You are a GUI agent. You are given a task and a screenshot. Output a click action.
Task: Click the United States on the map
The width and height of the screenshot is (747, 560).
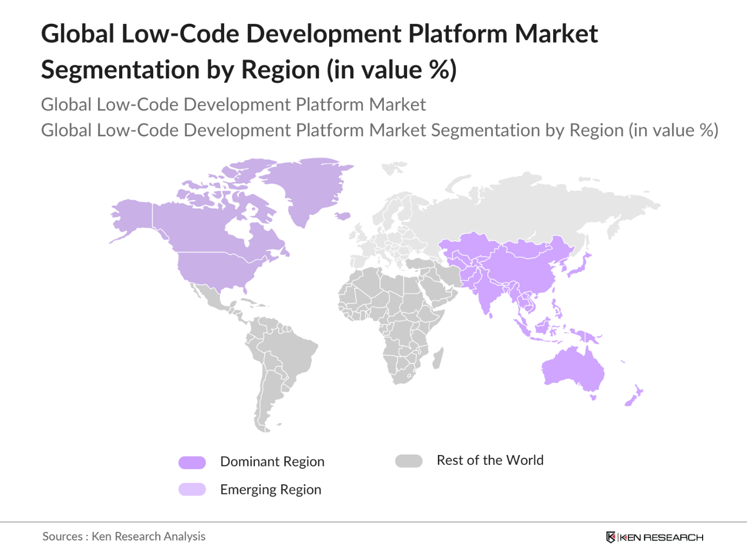(x=217, y=269)
